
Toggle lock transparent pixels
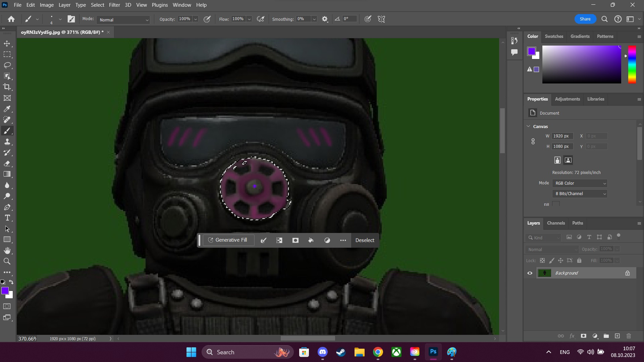point(542,260)
